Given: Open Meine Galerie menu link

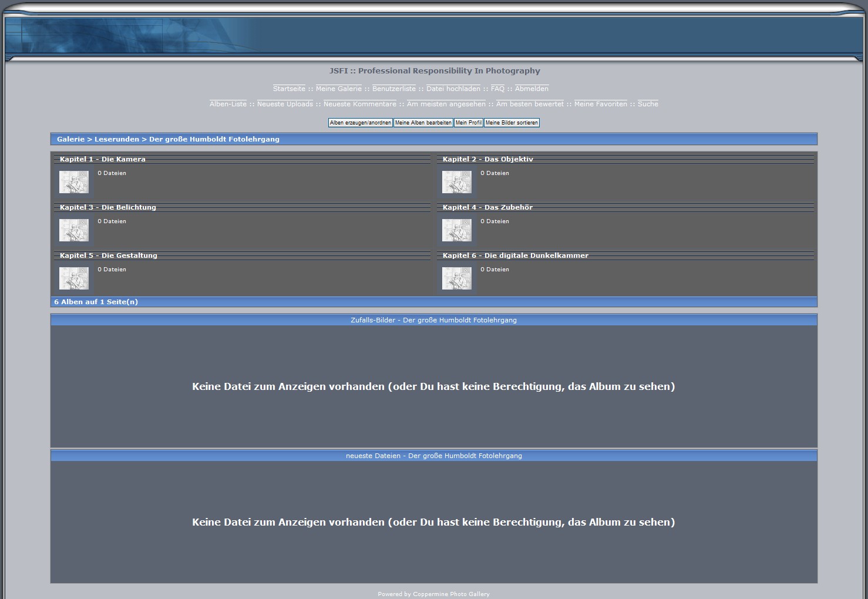Looking at the screenshot, I should [338, 89].
